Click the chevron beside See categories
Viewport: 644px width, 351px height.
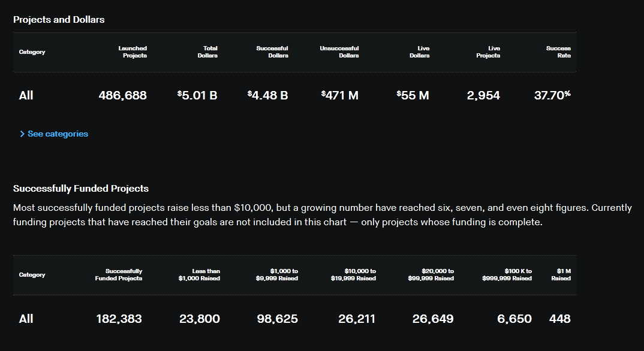point(22,134)
